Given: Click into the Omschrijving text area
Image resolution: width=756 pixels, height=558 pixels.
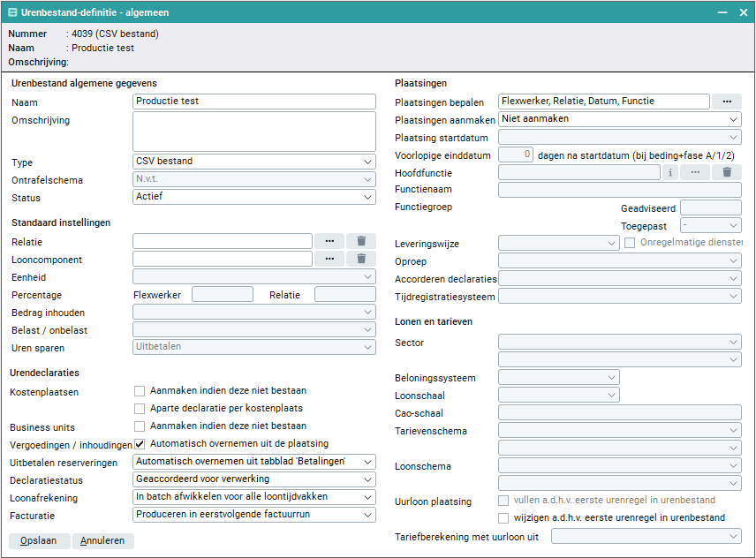Looking at the screenshot, I should pos(254,132).
